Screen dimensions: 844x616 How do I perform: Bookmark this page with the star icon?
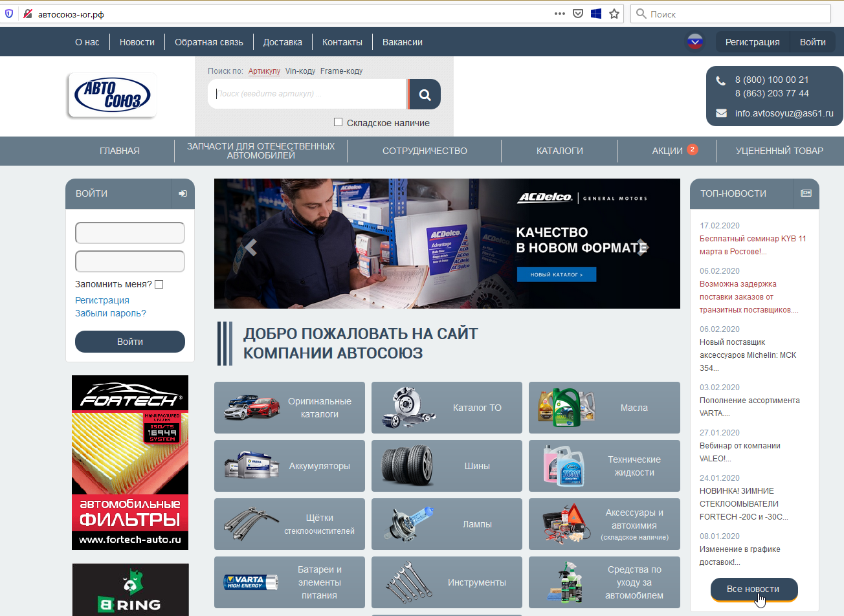coord(614,14)
